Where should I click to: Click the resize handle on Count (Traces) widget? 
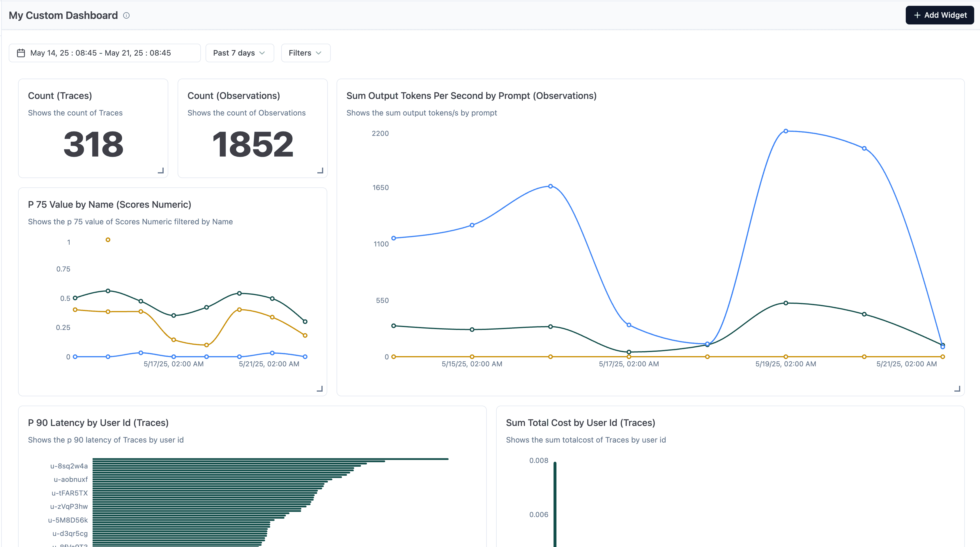(x=161, y=170)
